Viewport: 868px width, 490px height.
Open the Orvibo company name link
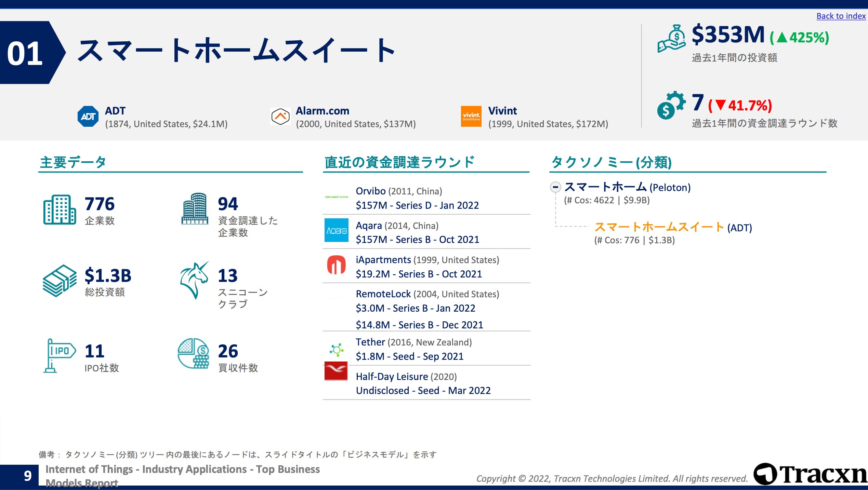click(370, 191)
